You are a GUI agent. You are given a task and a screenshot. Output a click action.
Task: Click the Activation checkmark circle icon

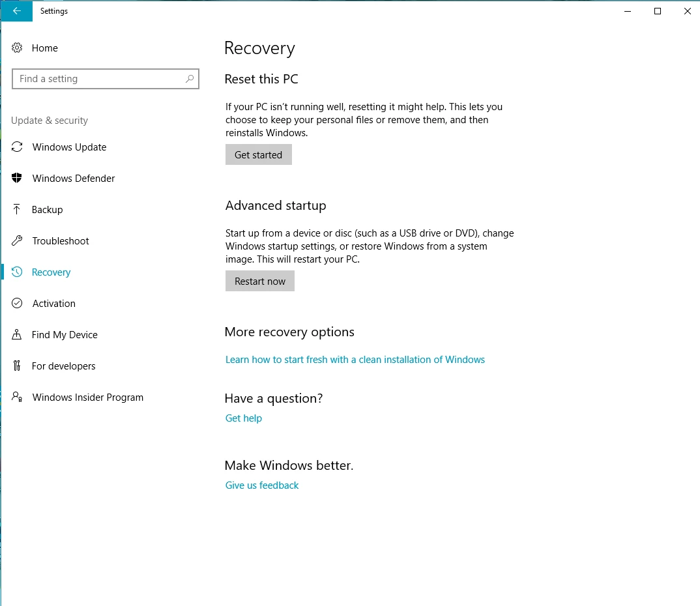[17, 303]
